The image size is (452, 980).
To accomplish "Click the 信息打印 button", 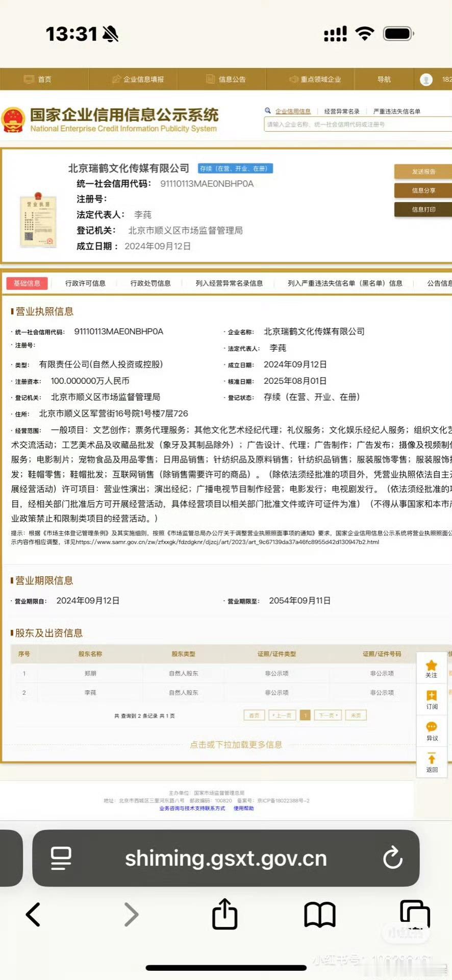I will (x=423, y=209).
